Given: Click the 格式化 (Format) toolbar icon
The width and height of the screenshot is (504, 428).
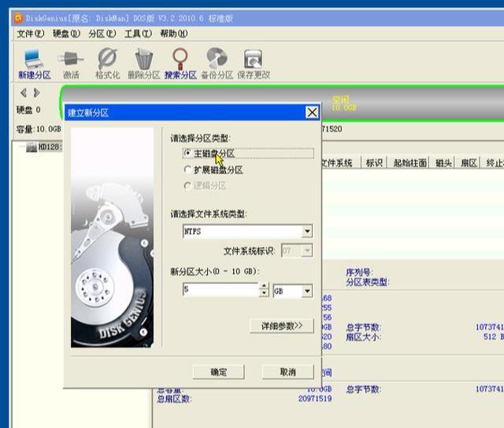Looking at the screenshot, I should tap(107, 64).
